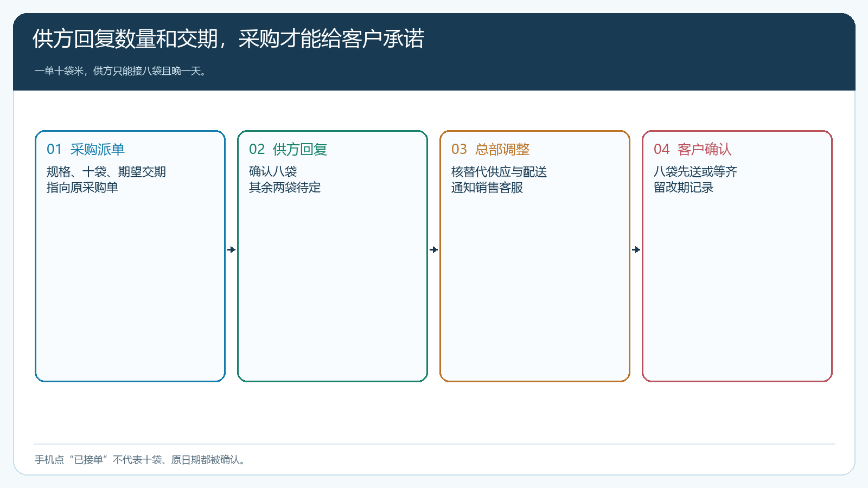Image resolution: width=868 pixels, height=488 pixels.
Task: Click the subtitle about 一单十袋米
Action: tap(120, 70)
